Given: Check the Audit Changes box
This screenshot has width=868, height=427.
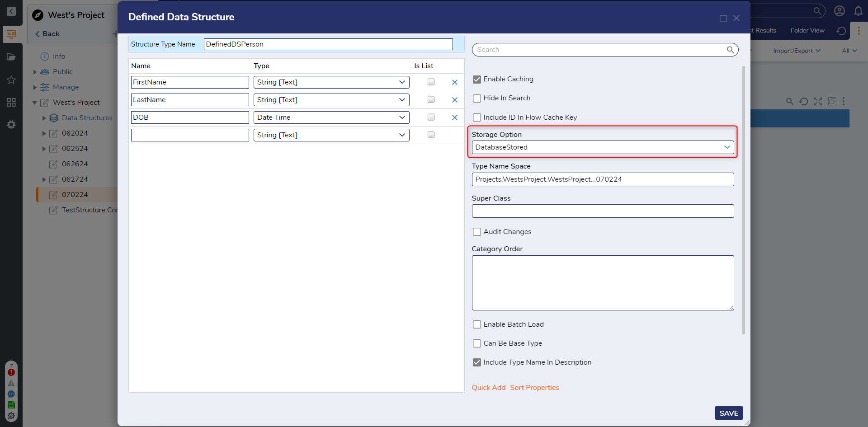Looking at the screenshot, I should 477,232.
